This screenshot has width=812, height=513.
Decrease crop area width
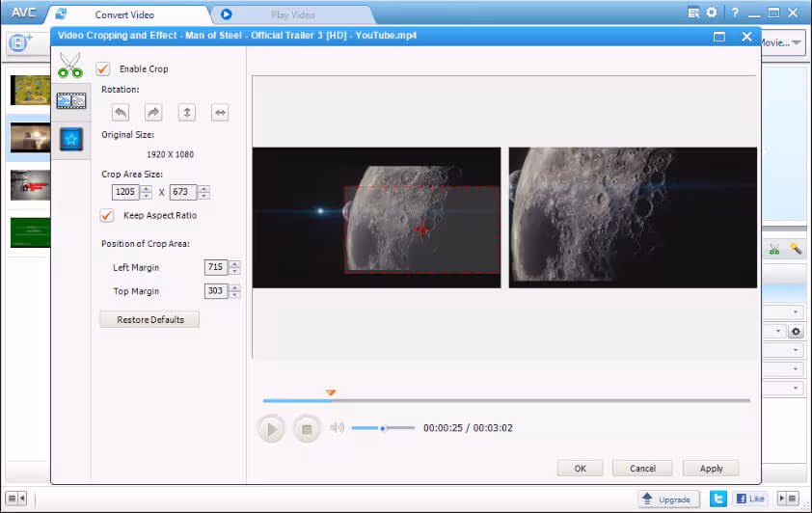pyautogui.click(x=147, y=196)
